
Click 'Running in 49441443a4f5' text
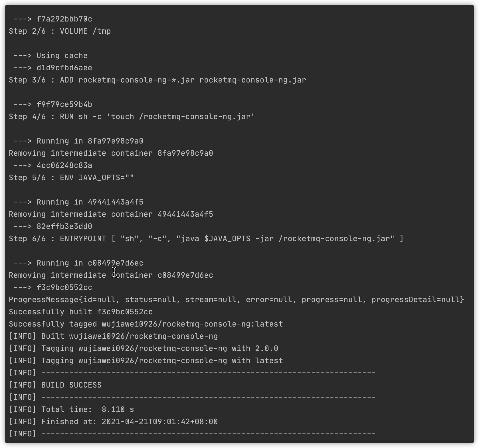coord(90,202)
